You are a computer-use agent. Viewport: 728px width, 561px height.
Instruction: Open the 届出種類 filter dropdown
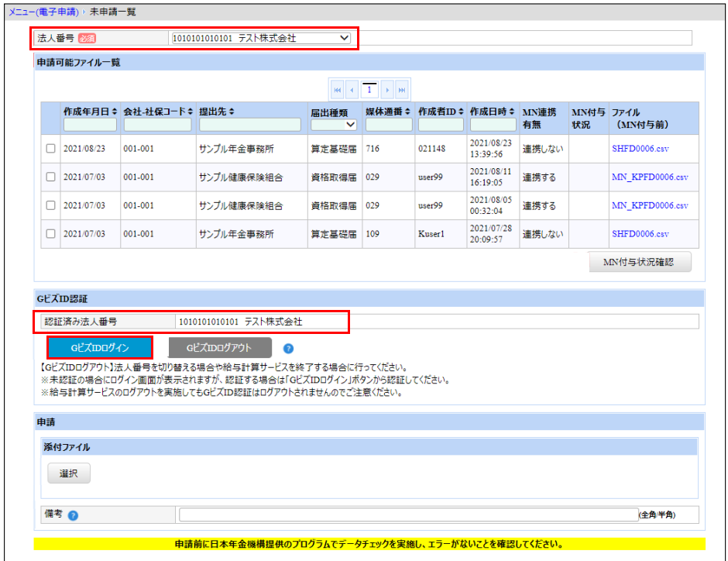[x=334, y=125]
